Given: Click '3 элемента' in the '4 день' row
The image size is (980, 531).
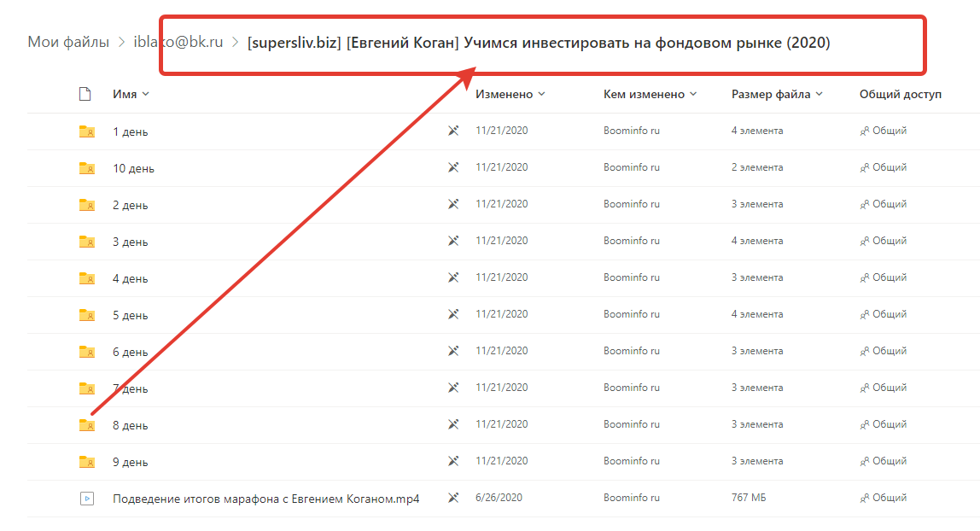Looking at the screenshot, I should tap(757, 277).
